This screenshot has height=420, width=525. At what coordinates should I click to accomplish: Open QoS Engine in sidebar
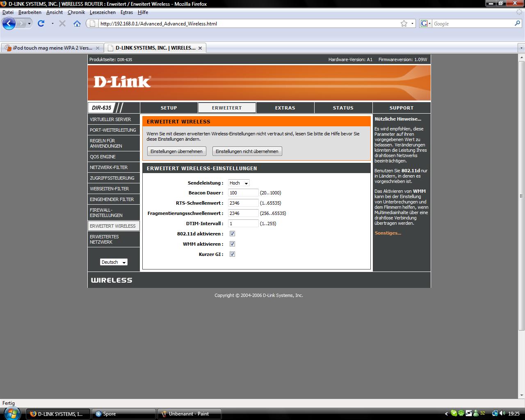click(114, 157)
